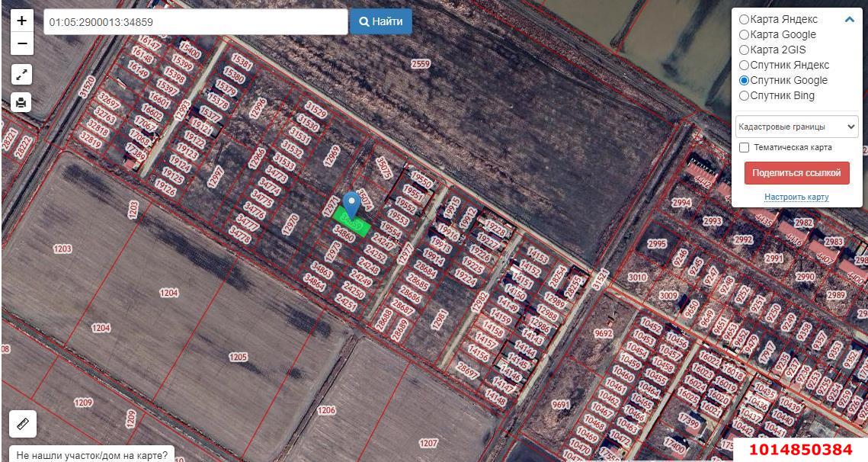Activate the ruler measurement tool
The width and height of the screenshot is (868, 462).
click(x=22, y=423)
